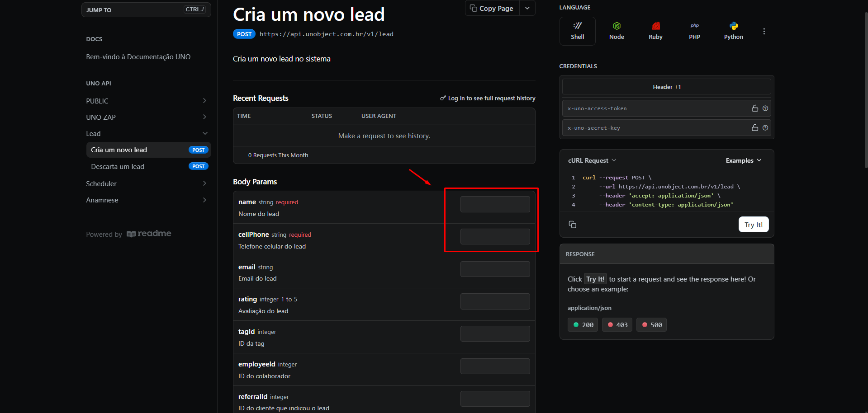Click the Copy Page button
Screen dimensions: 868x413
pos(492,8)
